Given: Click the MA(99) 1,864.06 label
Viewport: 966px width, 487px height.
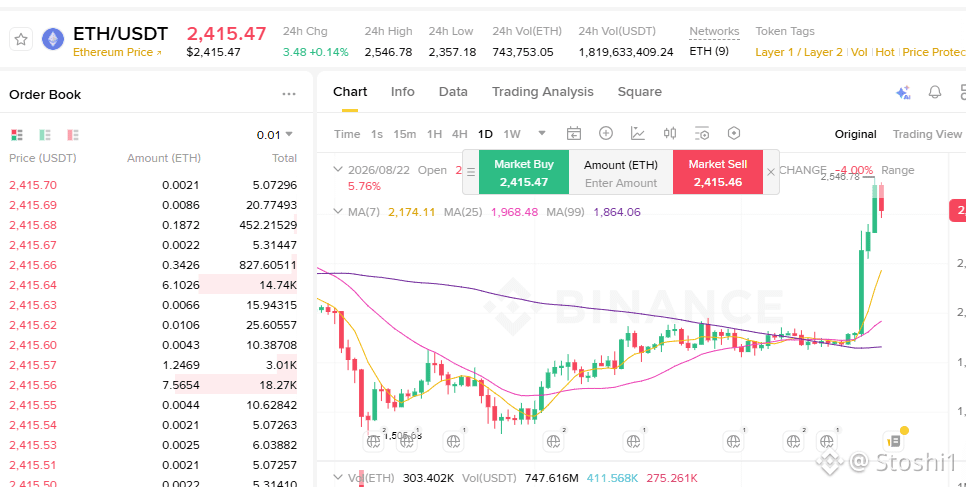Looking at the screenshot, I should [x=593, y=212].
